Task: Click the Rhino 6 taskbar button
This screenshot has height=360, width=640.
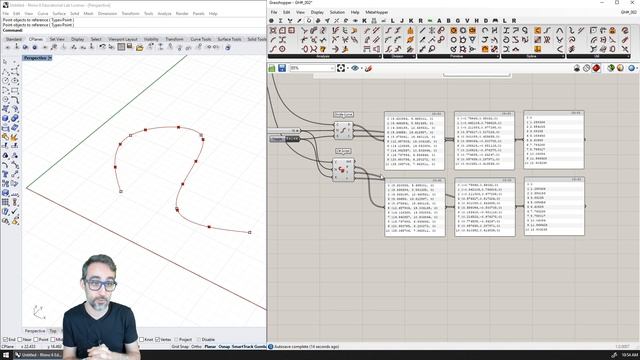Action: coord(38,355)
